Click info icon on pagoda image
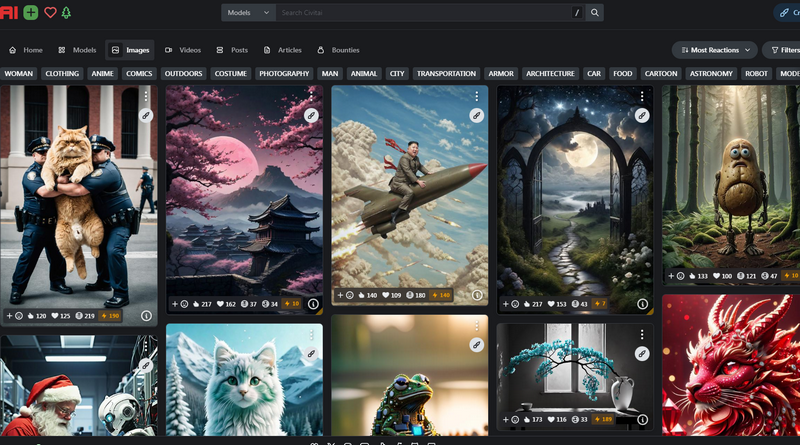 (313, 304)
